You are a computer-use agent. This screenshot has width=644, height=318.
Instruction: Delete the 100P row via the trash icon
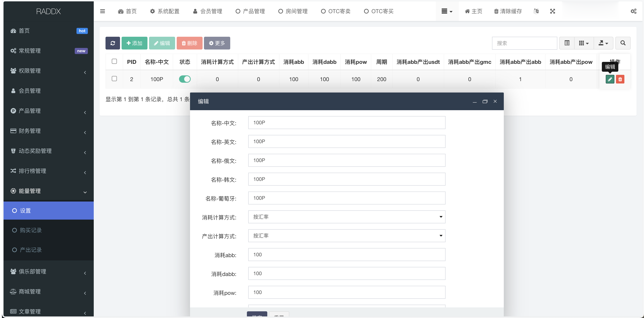click(620, 79)
